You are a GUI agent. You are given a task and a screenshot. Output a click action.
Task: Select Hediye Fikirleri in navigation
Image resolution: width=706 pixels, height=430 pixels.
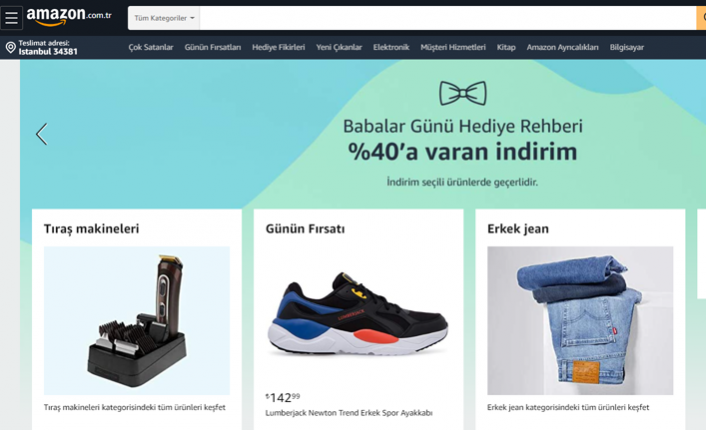pyautogui.click(x=278, y=47)
